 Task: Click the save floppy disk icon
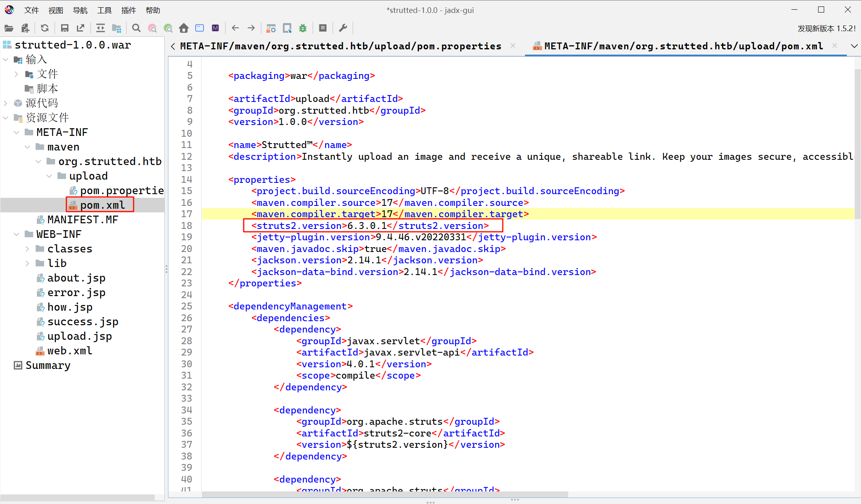(64, 28)
